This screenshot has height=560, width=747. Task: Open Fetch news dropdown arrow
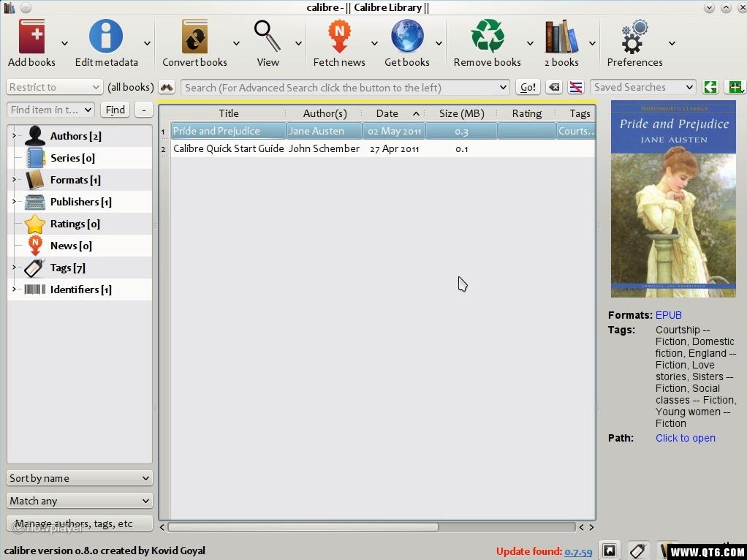(x=374, y=43)
